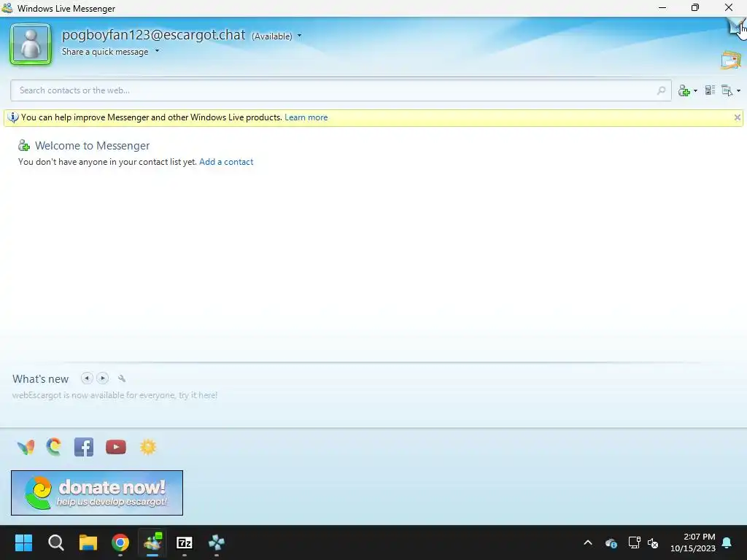This screenshot has height=560, width=747.
Task: Open the Add a contact dropdown arrow
Action: (695, 90)
